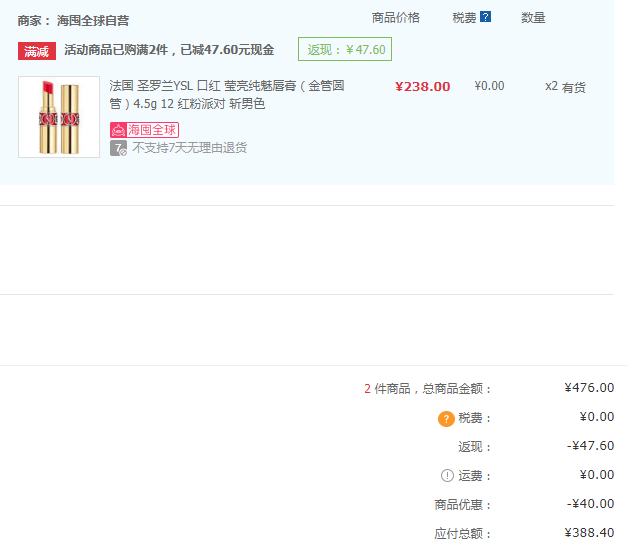
Task: Click the 7-day no-return policy icon
Action: click(119, 148)
